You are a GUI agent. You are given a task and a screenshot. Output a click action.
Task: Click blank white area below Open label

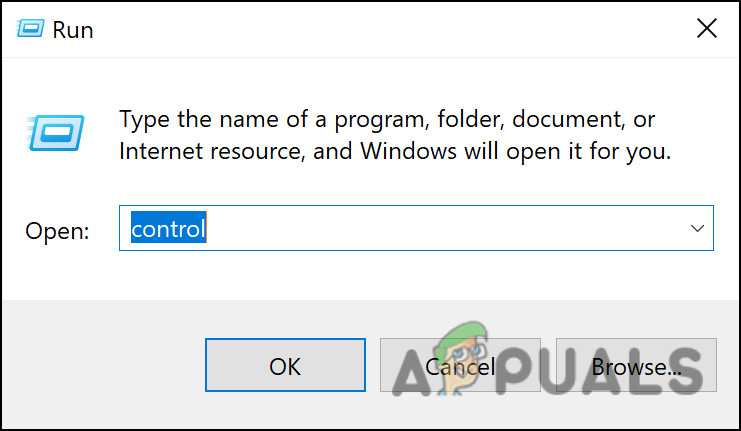click(x=60, y=275)
